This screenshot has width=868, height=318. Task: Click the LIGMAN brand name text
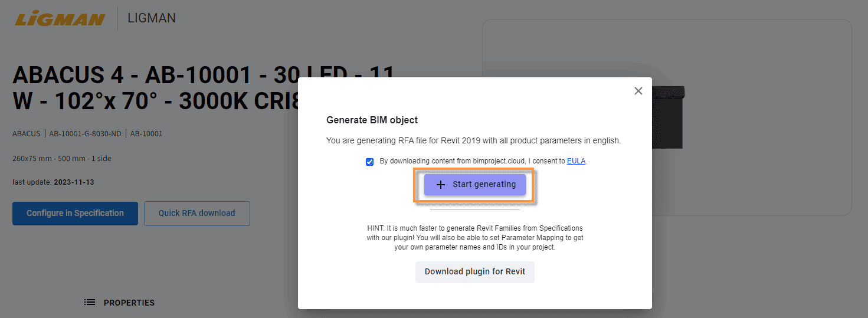(x=152, y=18)
